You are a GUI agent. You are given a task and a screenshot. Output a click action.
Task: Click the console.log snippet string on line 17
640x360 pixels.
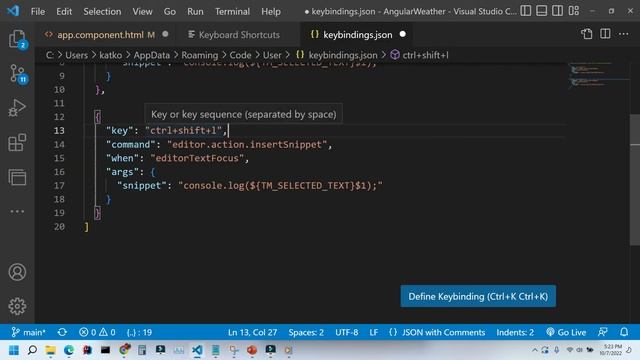point(280,186)
